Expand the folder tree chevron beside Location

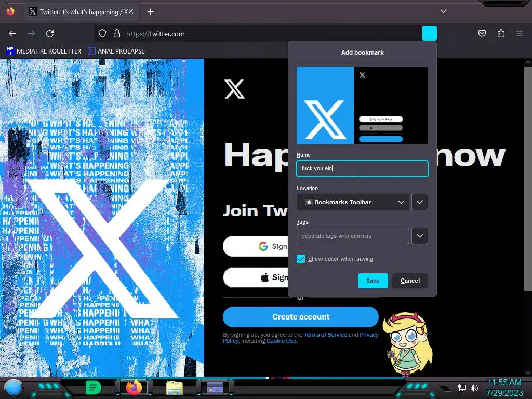click(420, 202)
